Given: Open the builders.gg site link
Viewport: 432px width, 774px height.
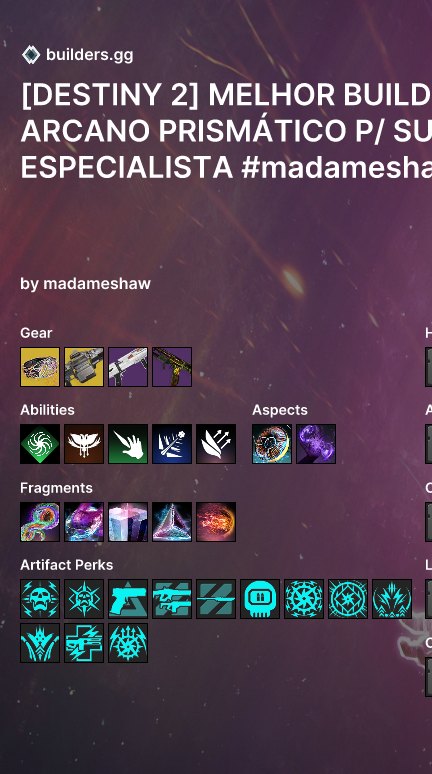Looking at the screenshot, I should (x=89, y=55).
